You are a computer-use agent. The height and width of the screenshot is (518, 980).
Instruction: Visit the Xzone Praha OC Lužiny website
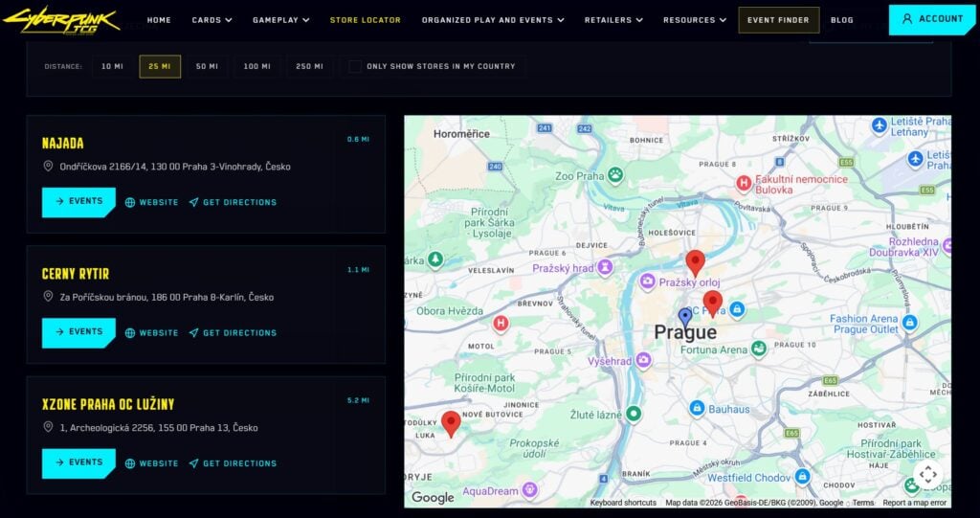pos(152,463)
